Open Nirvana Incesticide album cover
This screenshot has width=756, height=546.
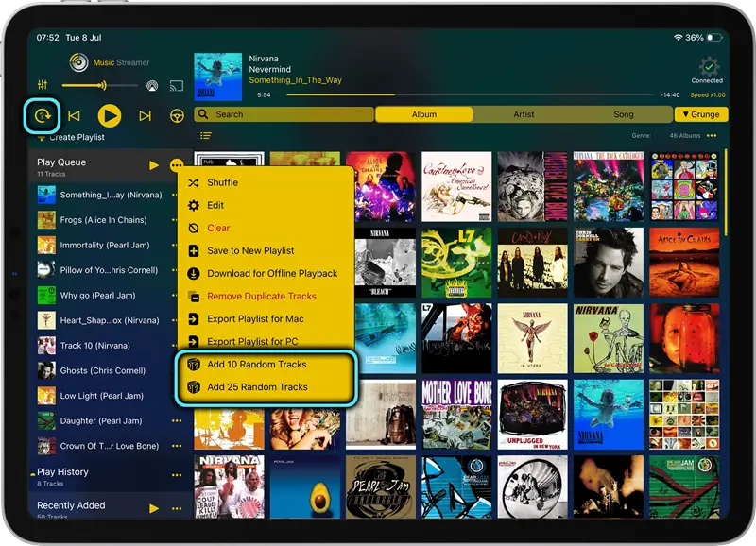609,338
